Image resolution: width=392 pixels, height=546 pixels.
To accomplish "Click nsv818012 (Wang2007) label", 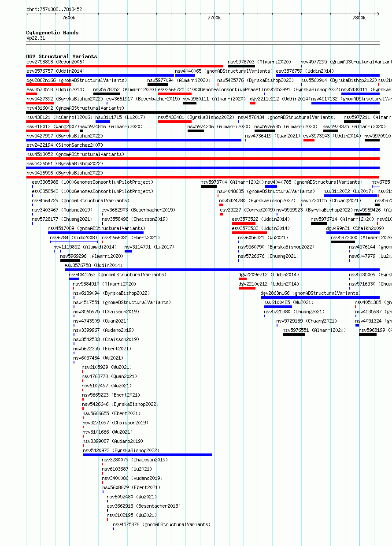I will click(52, 127).
